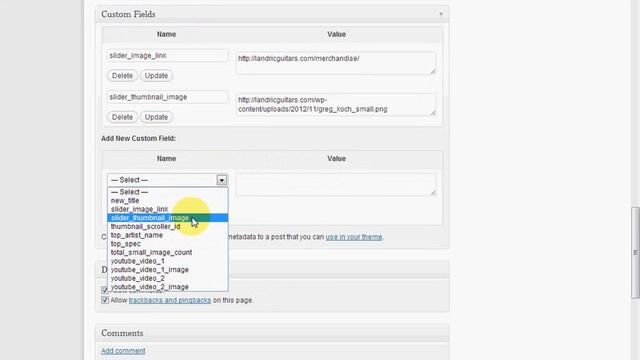
Task: Choose youtube_video_2 from the dropdown list
Action: tap(167, 278)
